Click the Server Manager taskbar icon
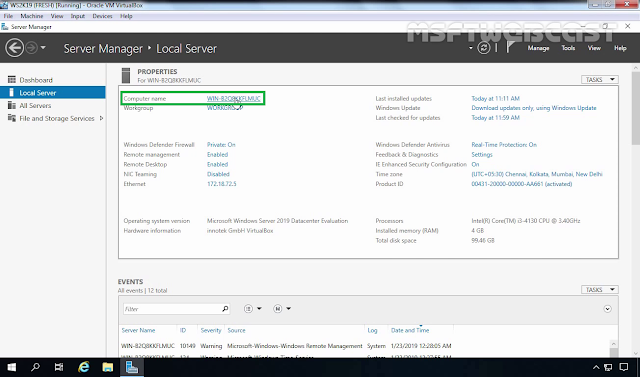The width and height of the screenshot is (640, 377). point(131,367)
